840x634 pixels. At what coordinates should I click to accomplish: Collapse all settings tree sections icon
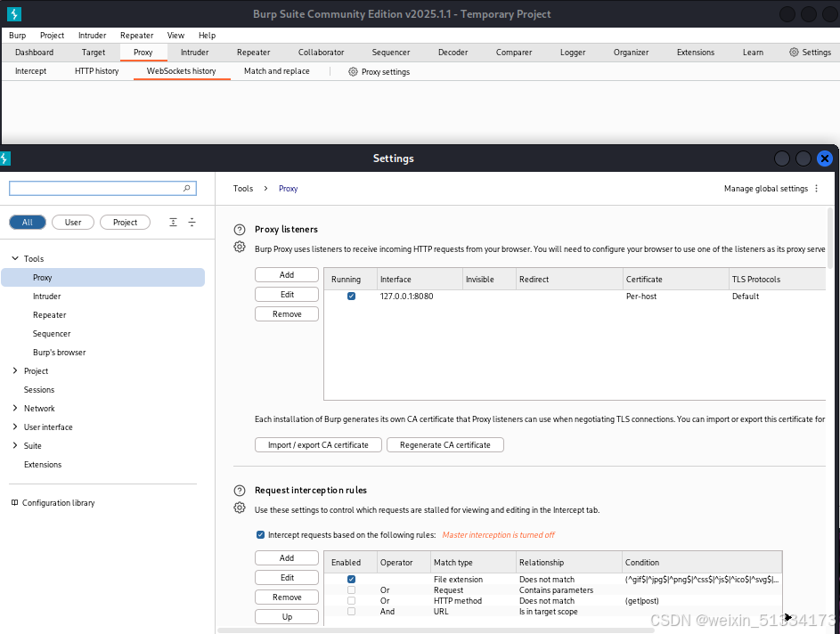click(x=192, y=223)
